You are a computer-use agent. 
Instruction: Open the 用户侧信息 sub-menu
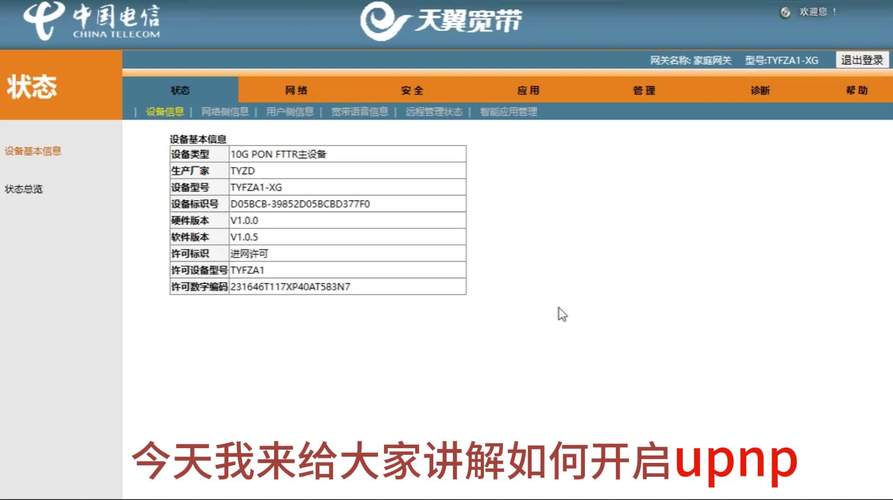click(x=290, y=112)
